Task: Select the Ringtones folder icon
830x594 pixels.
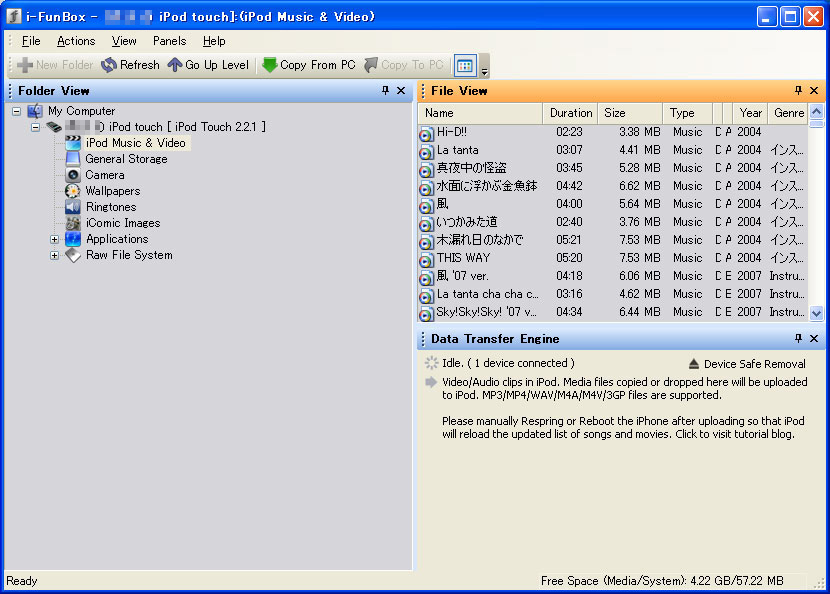Action: 73,207
